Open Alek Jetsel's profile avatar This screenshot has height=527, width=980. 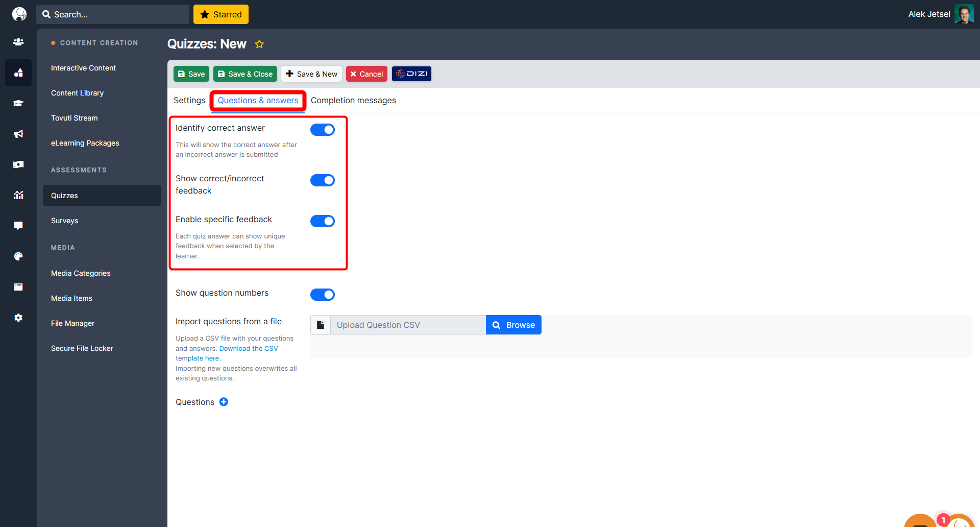point(964,14)
